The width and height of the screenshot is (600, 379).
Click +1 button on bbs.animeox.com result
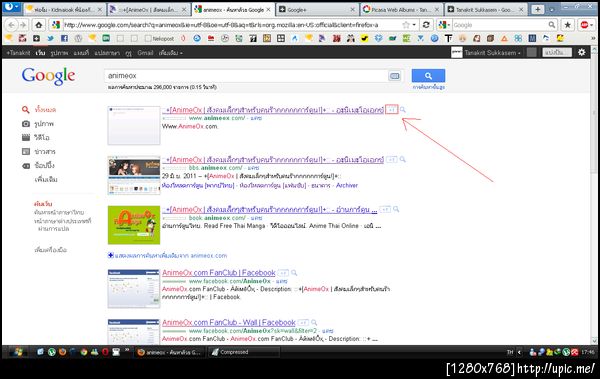[391, 159]
